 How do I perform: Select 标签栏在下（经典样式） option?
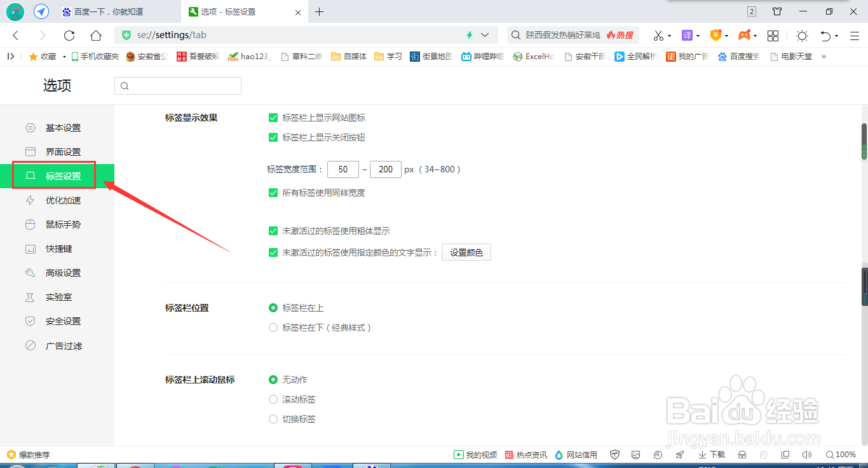(273, 327)
